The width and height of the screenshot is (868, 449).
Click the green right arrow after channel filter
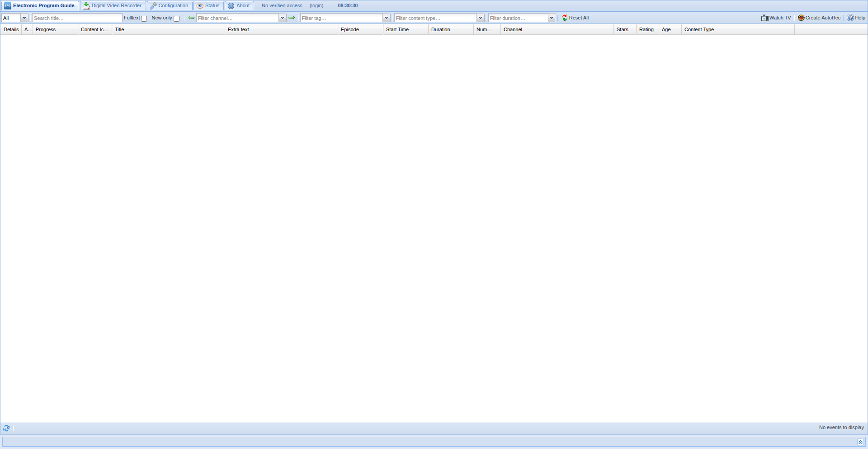292,18
